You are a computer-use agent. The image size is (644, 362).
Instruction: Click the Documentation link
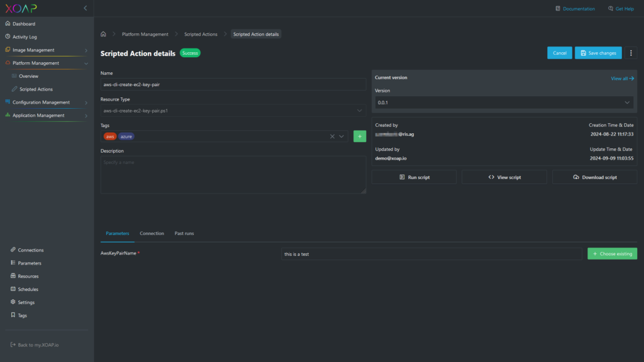(x=579, y=9)
